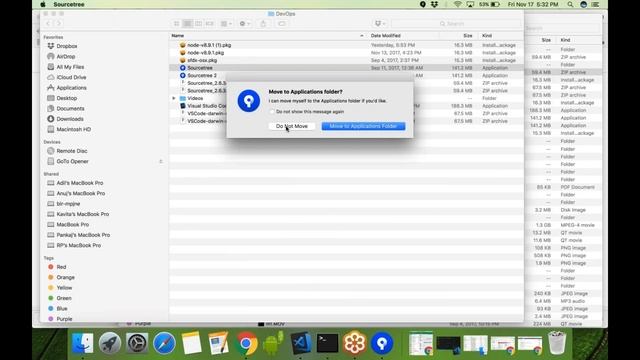This screenshot has height=360, width=640.
Task: Open the Sourcetree menu in menu bar
Action: point(69,4)
